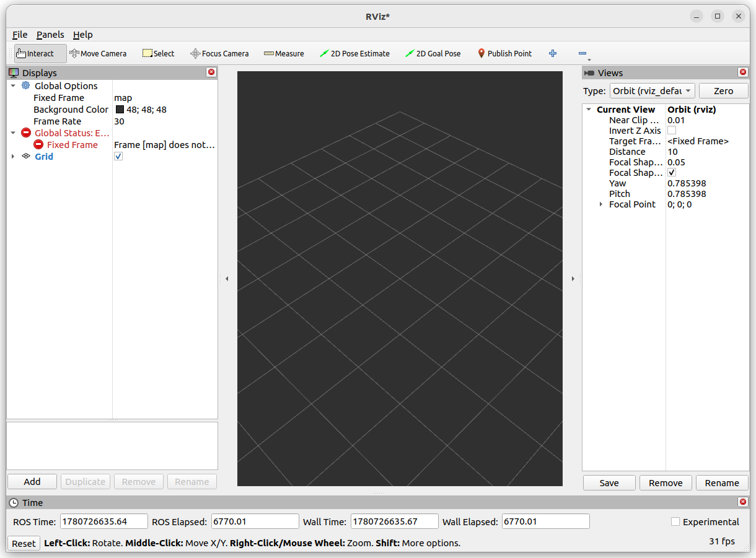756x558 pixels.
Task: Enable the Invert Z Axis checkbox
Action: pos(672,131)
